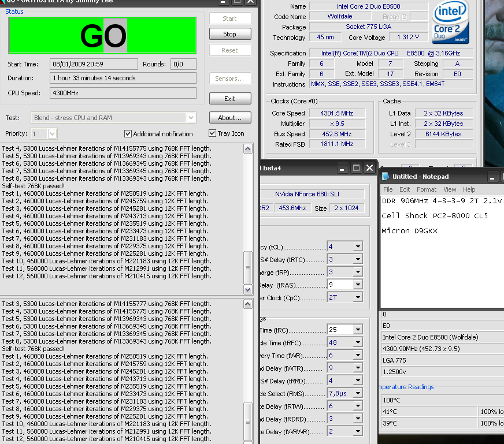Open the Notepad Format menu
Viewport: 504px width, 444px height.
(427, 189)
